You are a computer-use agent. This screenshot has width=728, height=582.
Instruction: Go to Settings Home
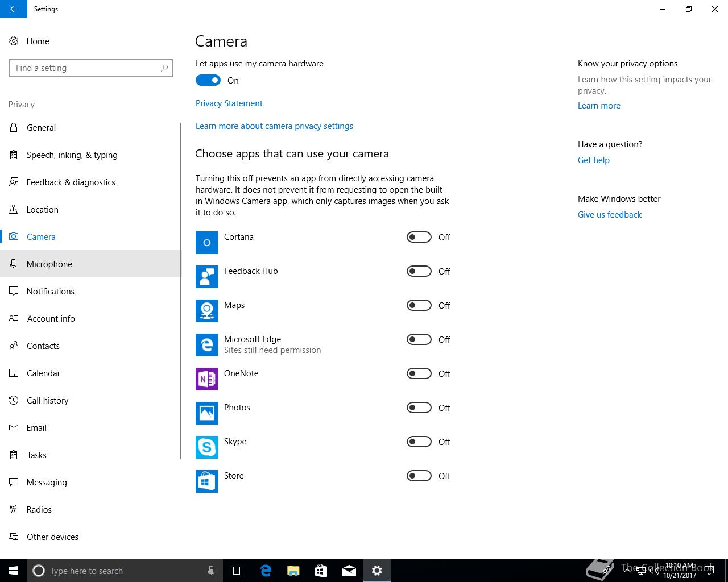[90, 41]
